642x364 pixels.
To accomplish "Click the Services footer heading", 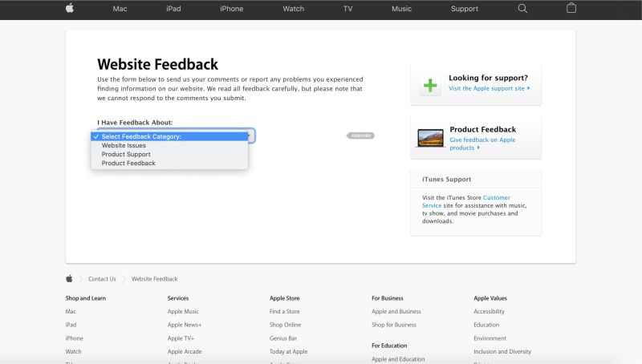I will (178, 298).
